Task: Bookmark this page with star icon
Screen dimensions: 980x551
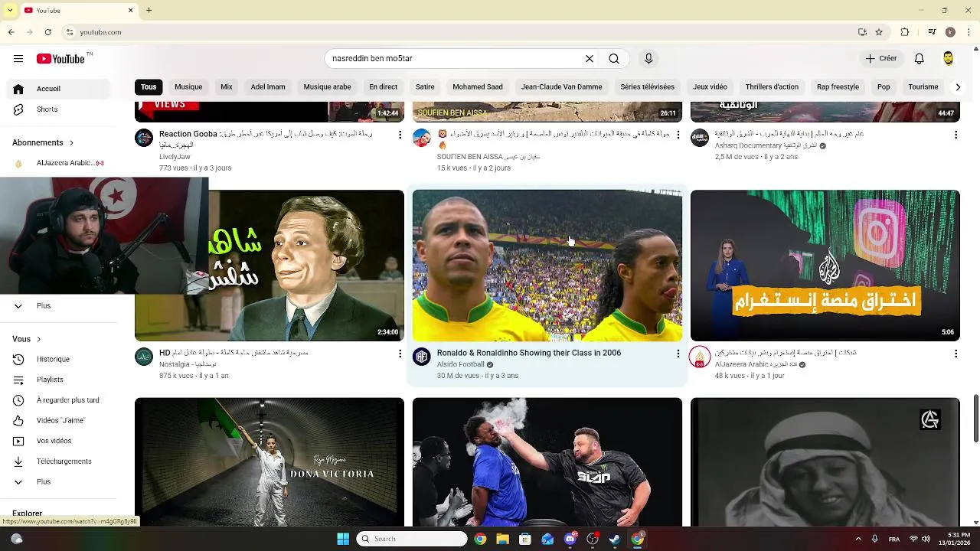Action: (x=879, y=32)
